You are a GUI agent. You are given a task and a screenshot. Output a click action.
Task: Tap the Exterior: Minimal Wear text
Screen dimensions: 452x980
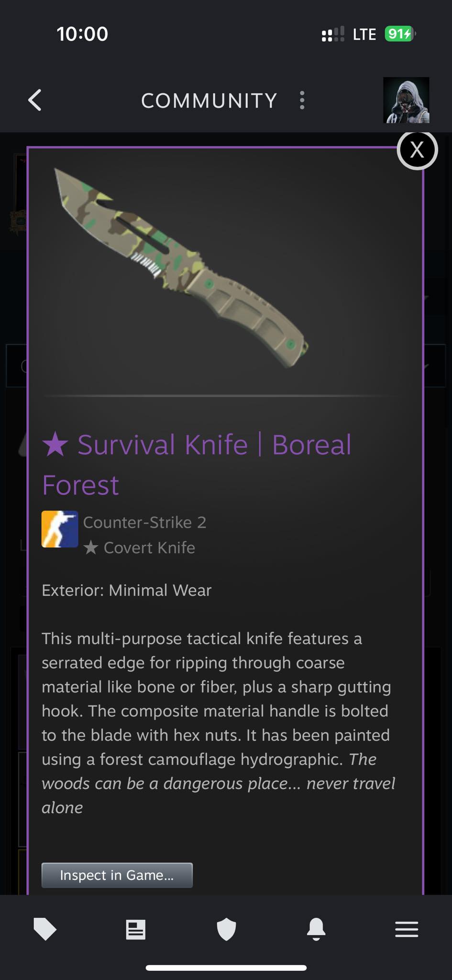126,590
